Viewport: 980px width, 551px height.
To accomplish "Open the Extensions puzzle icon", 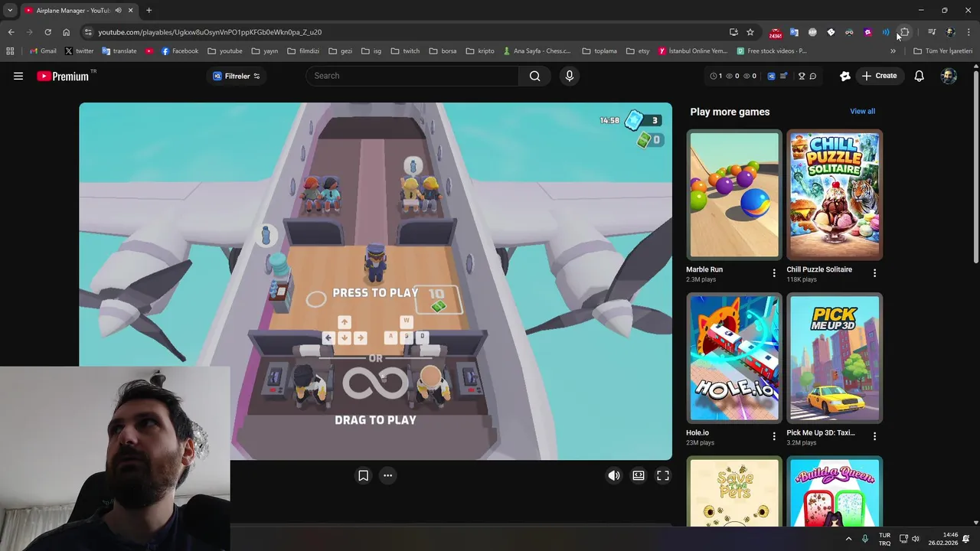I will click(x=904, y=32).
